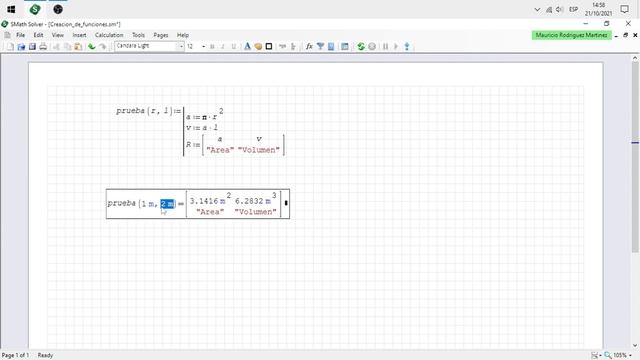
Task: Print the worksheet
Action: click(43, 47)
